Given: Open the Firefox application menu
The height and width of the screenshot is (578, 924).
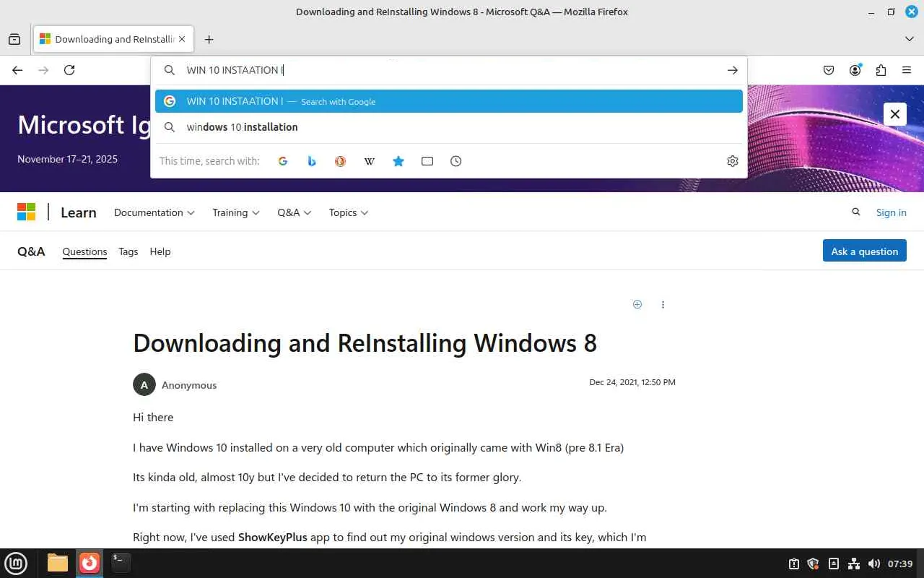Looking at the screenshot, I should (907, 70).
